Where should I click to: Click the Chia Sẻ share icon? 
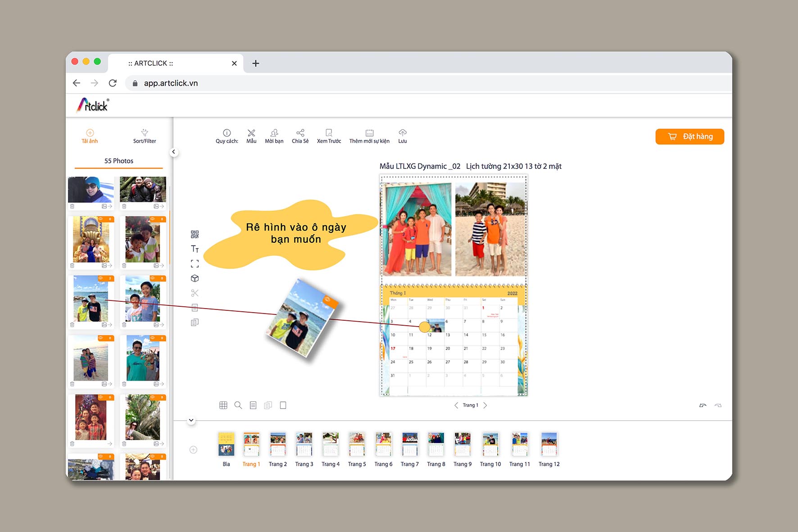pos(300,132)
